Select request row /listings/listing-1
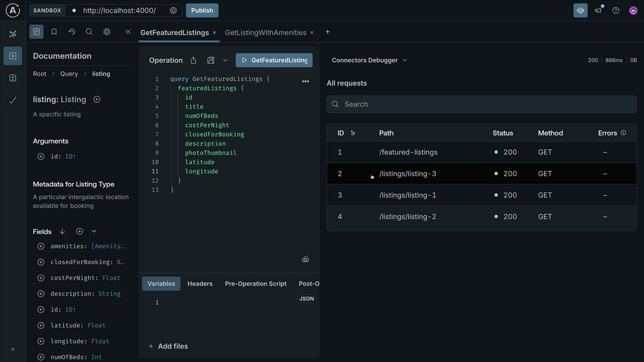This screenshot has height=362, width=644. (x=482, y=195)
